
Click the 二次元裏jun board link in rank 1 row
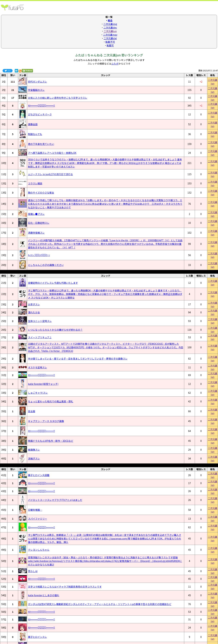pos(213,82)
